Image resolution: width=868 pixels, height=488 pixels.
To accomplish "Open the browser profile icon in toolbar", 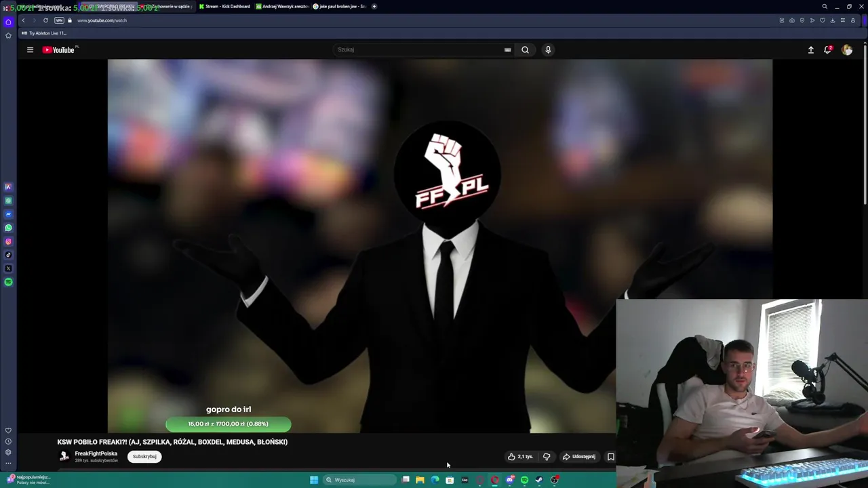I will pos(853,20).
